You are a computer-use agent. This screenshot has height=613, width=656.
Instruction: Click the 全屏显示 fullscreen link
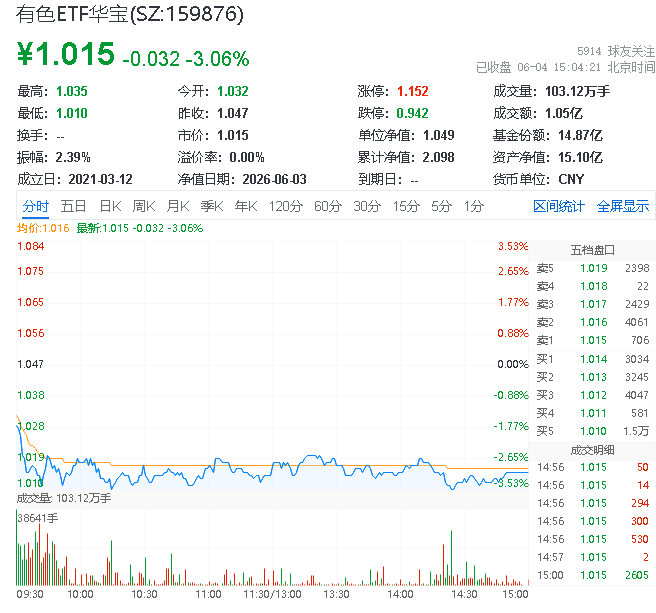point(623,206)
